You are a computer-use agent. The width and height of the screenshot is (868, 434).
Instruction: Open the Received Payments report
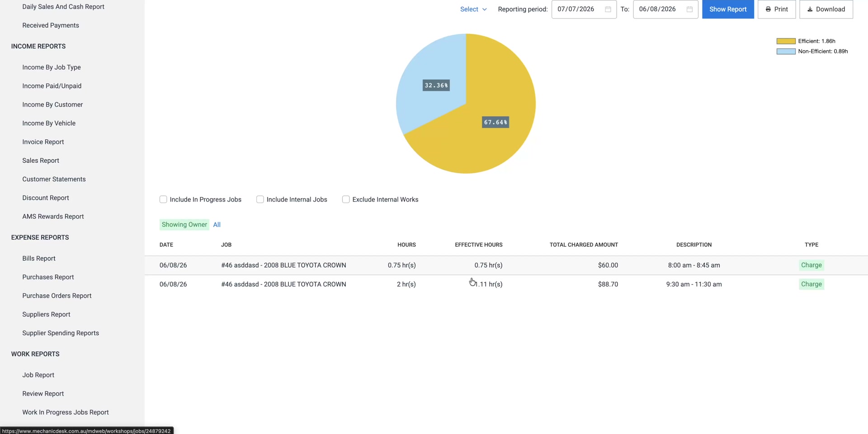coord(51,25)
